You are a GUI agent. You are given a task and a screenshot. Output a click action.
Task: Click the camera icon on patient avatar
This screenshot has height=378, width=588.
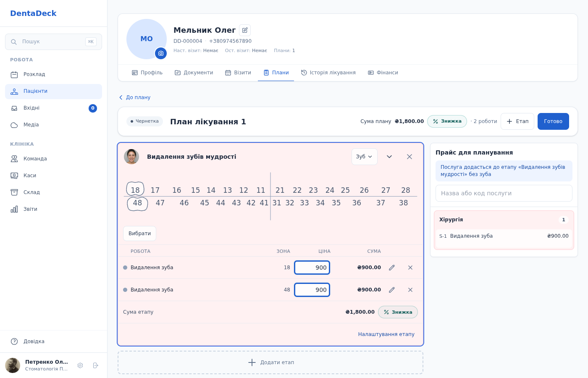(x=161, y=53)
